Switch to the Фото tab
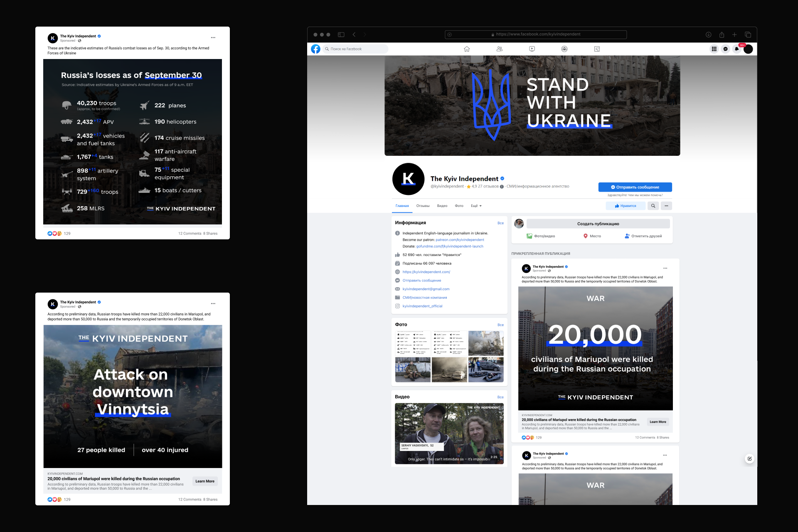798x532 pixels. pyautogui.click(x=459, y=206)
